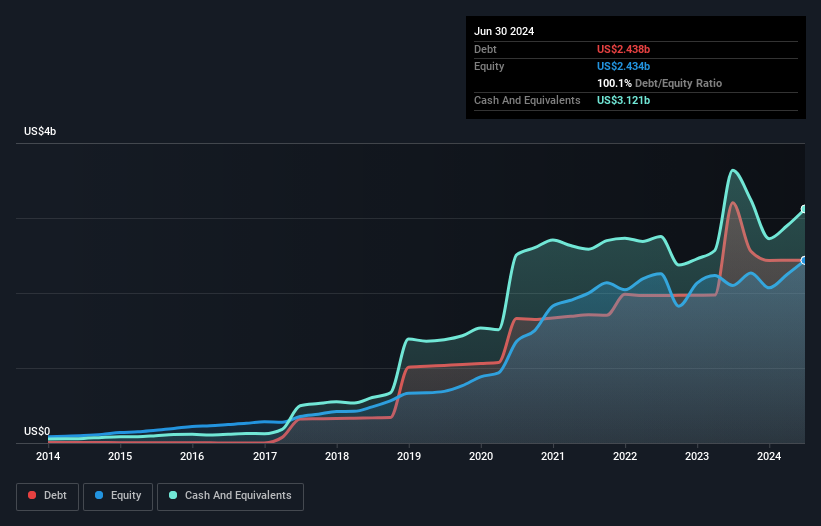
Task: Select the 2024 x-axis label
Action: 769,456
